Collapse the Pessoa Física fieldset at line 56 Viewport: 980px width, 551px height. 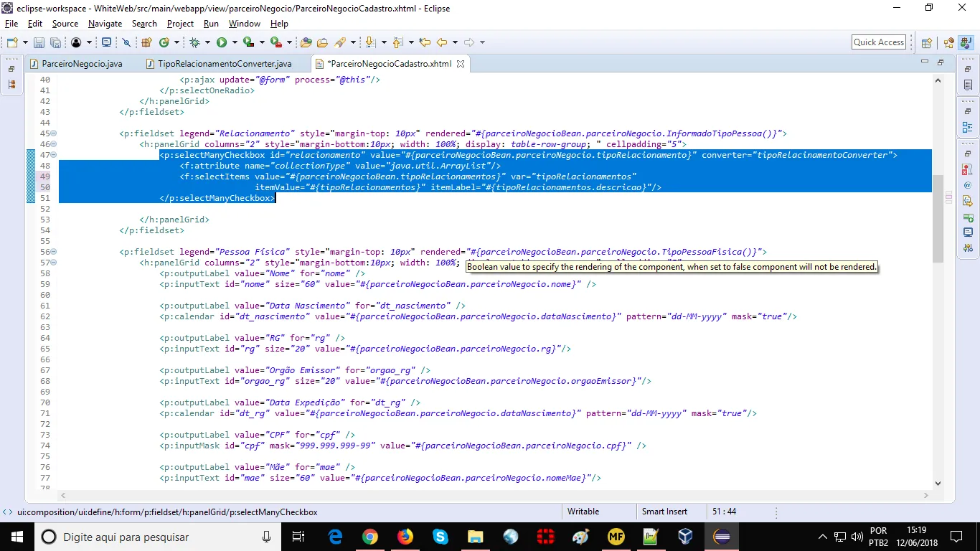54,252
